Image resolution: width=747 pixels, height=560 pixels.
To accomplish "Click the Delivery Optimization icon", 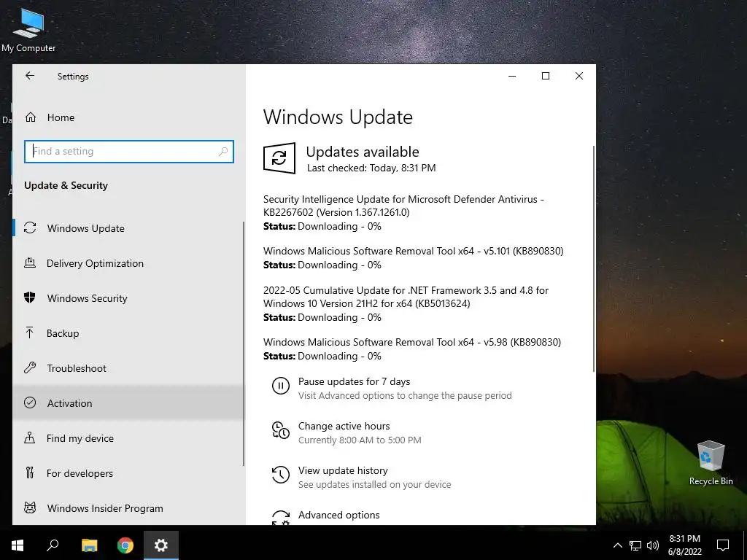I will click(x=30, y=262).
